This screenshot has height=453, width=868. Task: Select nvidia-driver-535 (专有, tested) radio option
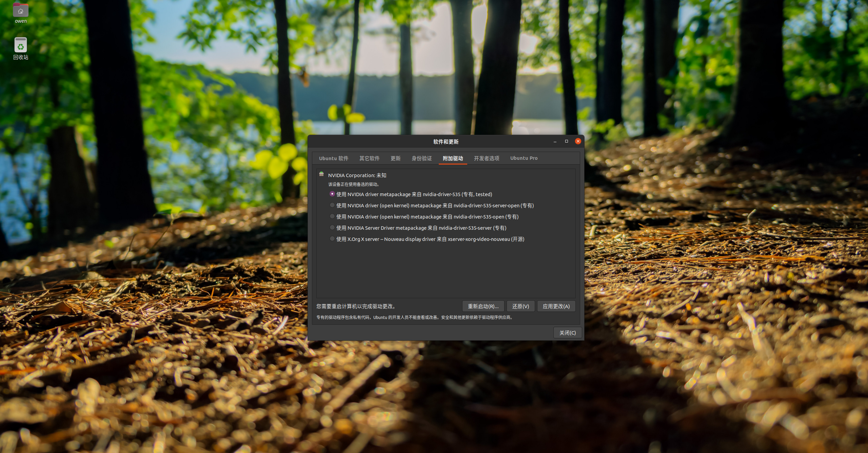click(x=332, y=194)
